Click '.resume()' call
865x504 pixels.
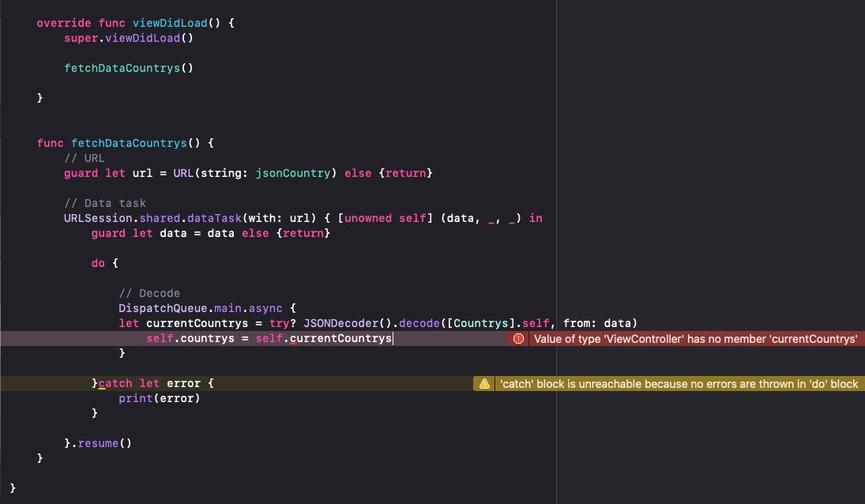[101, 443]
